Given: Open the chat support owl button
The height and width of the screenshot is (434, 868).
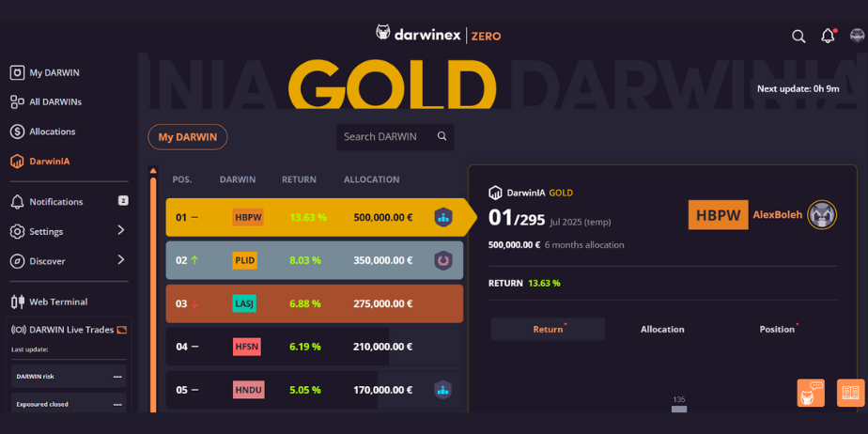Looking at the screenshot, I should pos(811,393).
